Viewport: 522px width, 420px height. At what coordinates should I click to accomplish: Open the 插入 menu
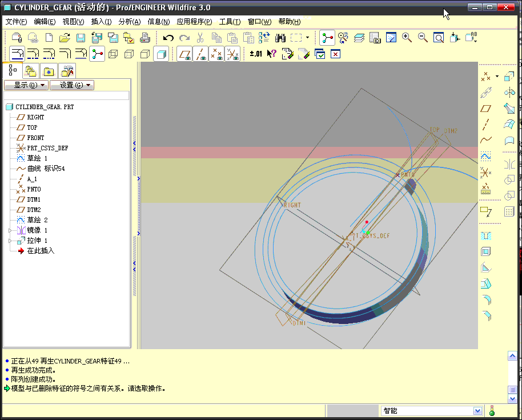(101, 22)
